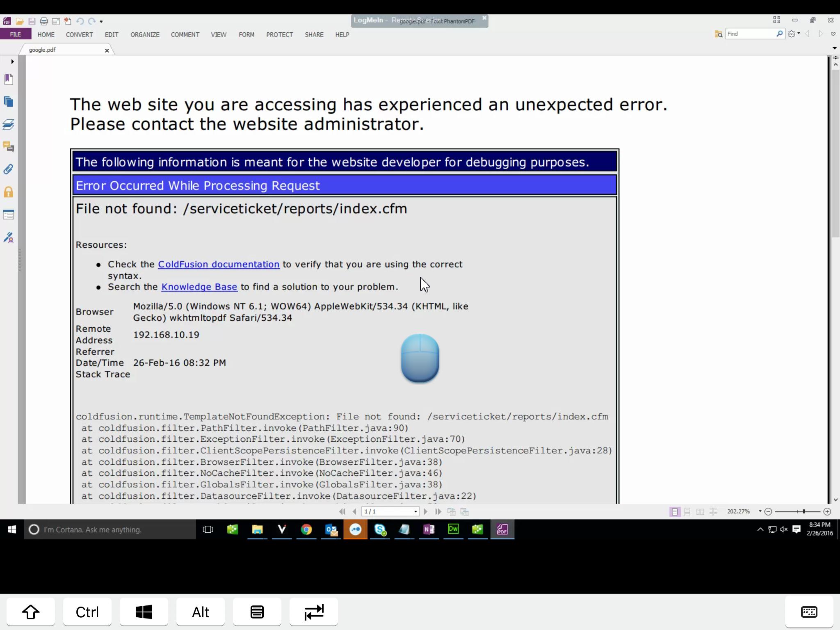The height and width of the screenshot is (630, 840).
Task: Open the PROTECT ribbon tab
Action: (x=279, y=34)
